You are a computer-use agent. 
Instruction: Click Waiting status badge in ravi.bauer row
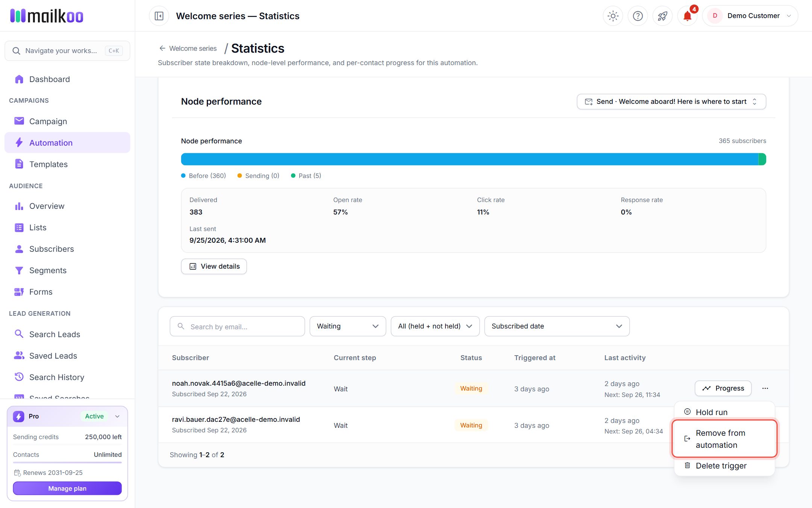pyautogui.click(x=471, y=425)
